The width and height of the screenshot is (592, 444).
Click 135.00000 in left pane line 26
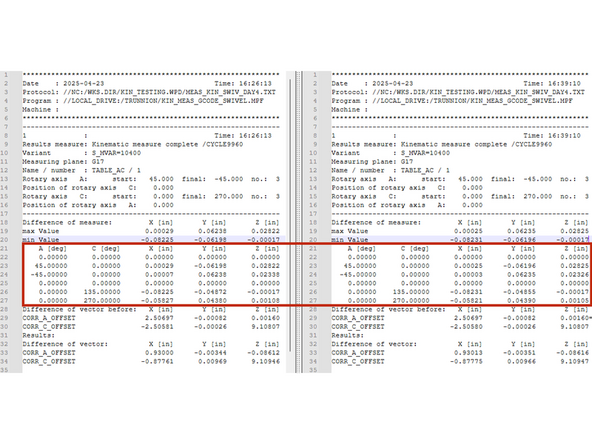(x=102, y=292)
